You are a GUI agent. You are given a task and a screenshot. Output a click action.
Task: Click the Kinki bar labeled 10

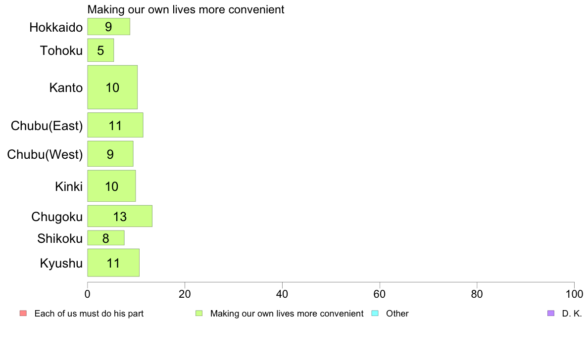click(111, 186)
